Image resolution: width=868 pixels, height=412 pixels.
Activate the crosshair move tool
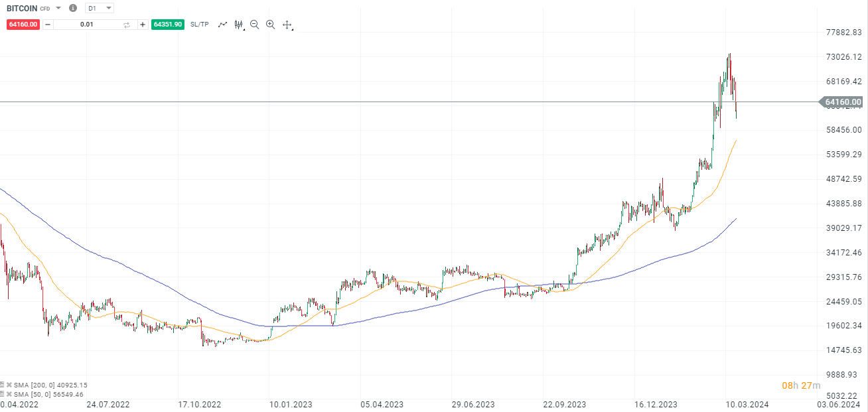286,25
